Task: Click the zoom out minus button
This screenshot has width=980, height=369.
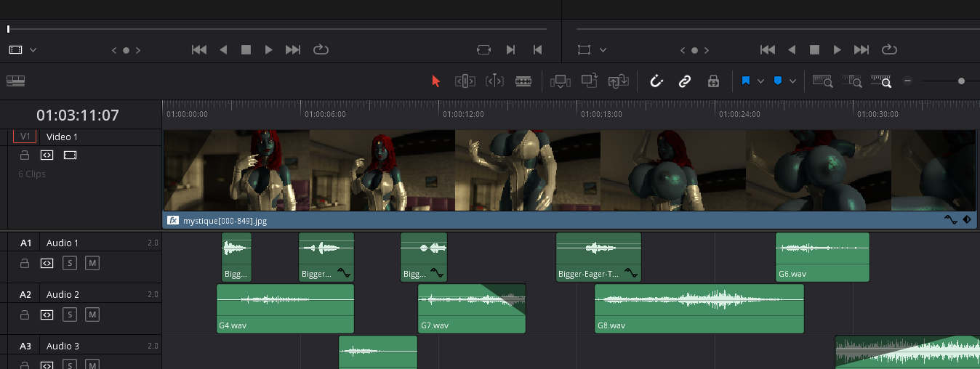Action: coord(907,81)
